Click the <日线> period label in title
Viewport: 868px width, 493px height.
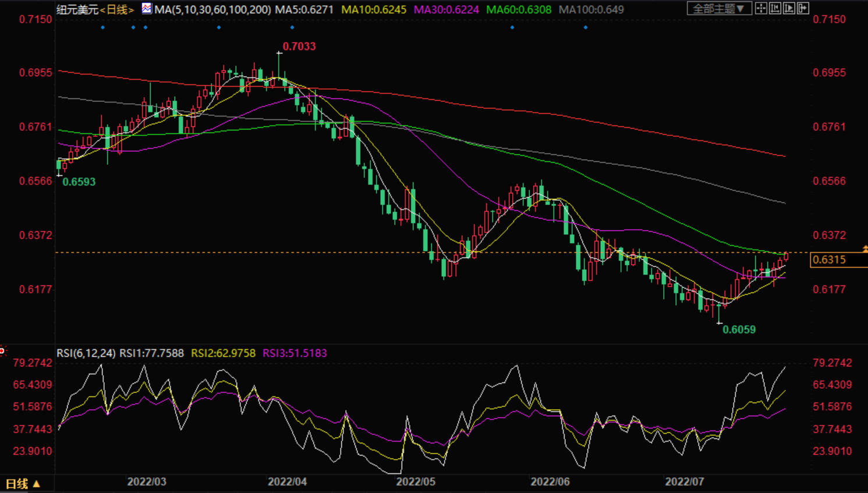(117, 10)
